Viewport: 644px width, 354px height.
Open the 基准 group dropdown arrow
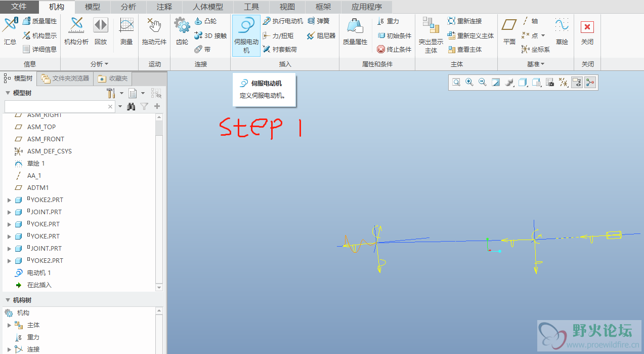point(543,64)
